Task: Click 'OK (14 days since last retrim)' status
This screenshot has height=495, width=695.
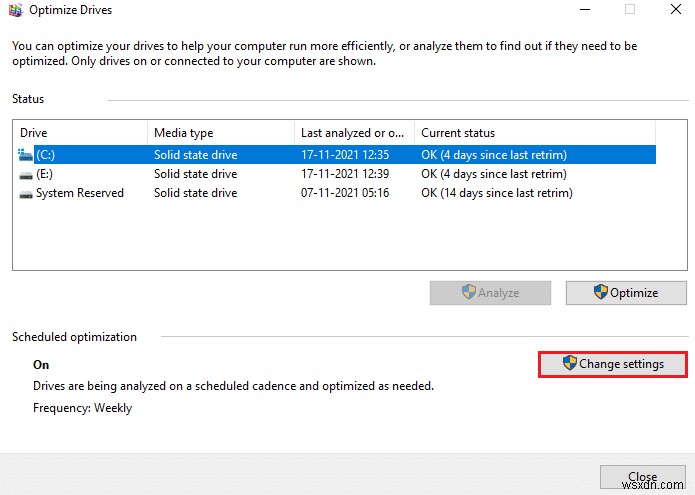Action: (497, 193)
